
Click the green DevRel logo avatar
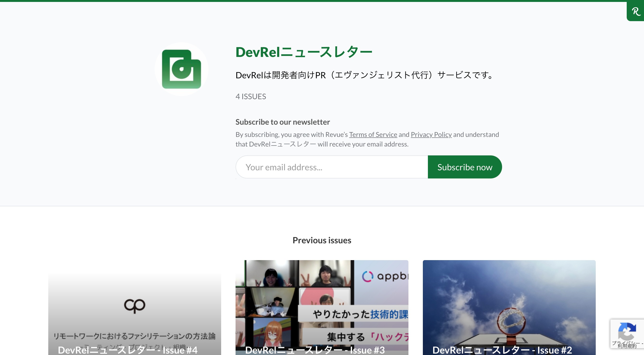pyautogui.click(x=181, y=69)
